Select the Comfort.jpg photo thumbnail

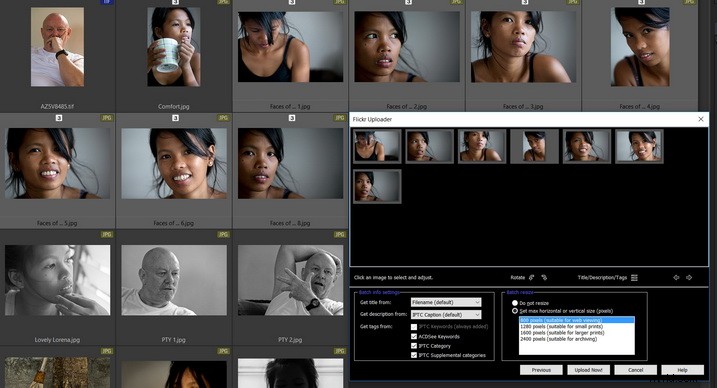174,47
